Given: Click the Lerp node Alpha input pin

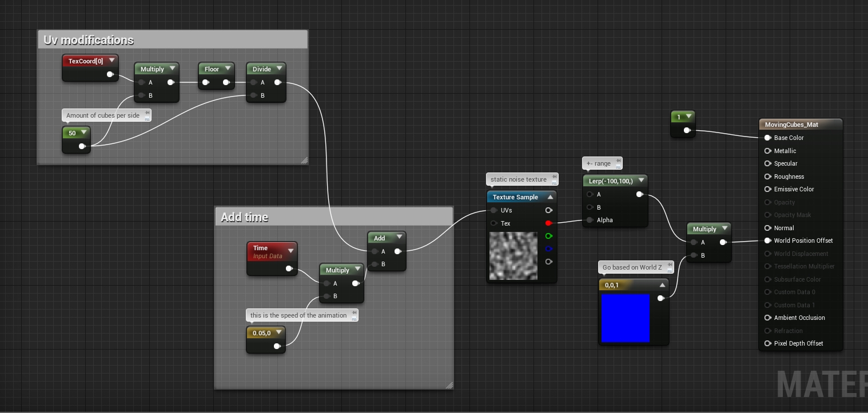Looking at the screenshot, I should (x=590, y=220).
